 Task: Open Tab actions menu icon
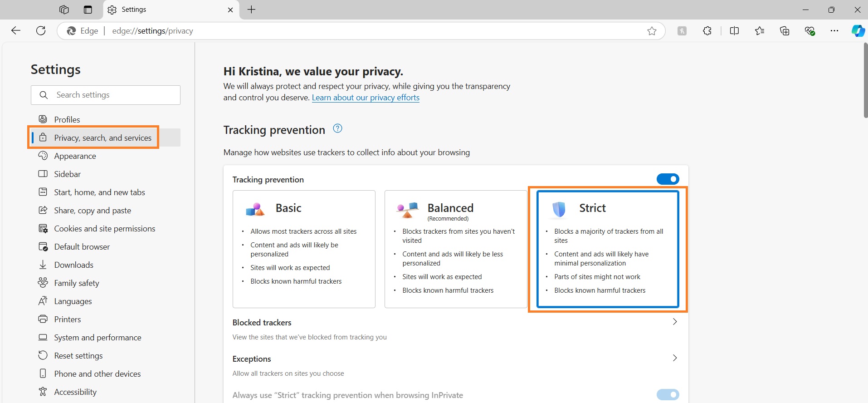pyautogui.click(x=64, y=10)
